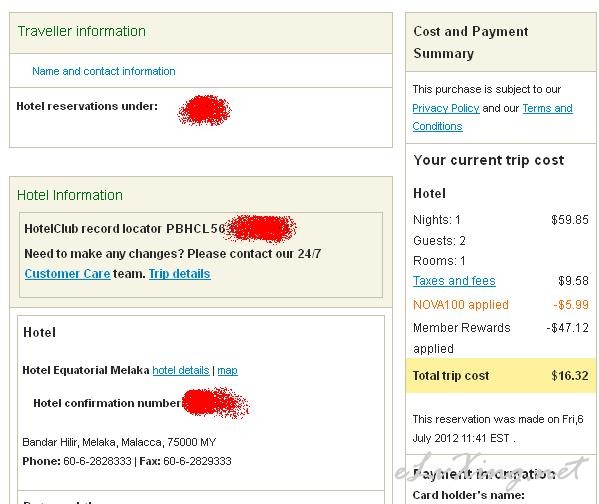This screenshot has height=504, width=599.
Task: Click the NOVA100 applied discount line
Action: click(500, 305)
